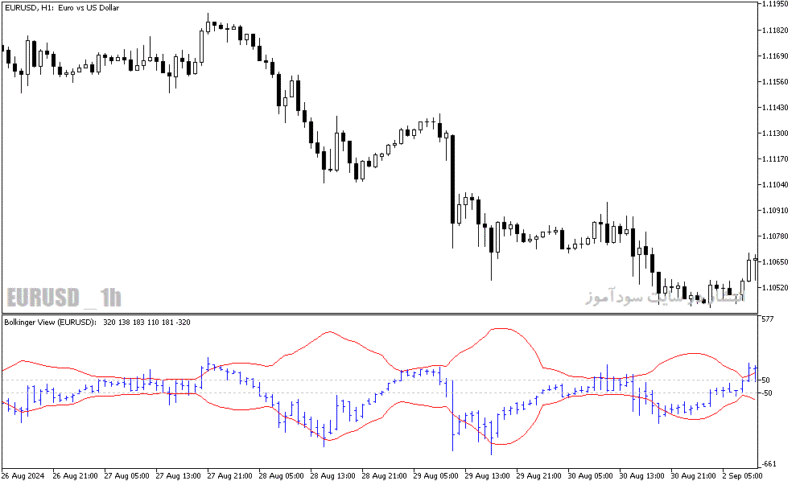Click the 27 Aug 21:00 time label
The image size is (800, 485).
(230, 476)
